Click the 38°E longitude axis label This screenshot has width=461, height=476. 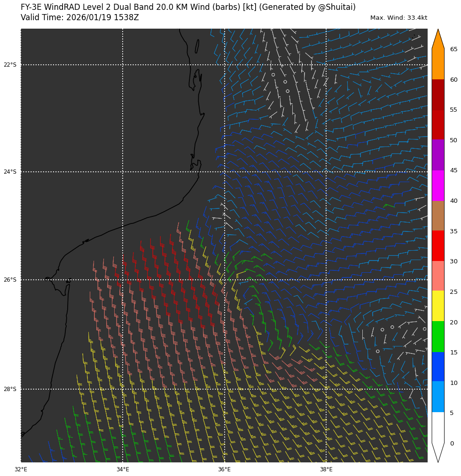point(326,469)
